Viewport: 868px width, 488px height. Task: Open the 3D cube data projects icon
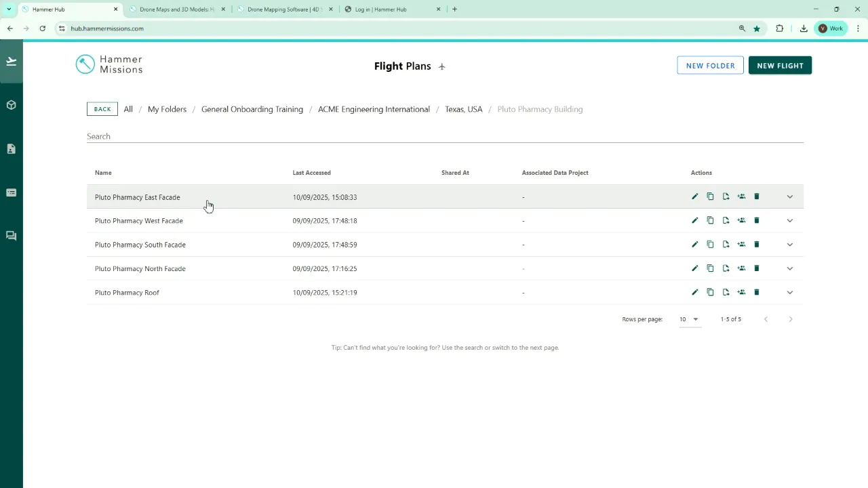(11, 105)
